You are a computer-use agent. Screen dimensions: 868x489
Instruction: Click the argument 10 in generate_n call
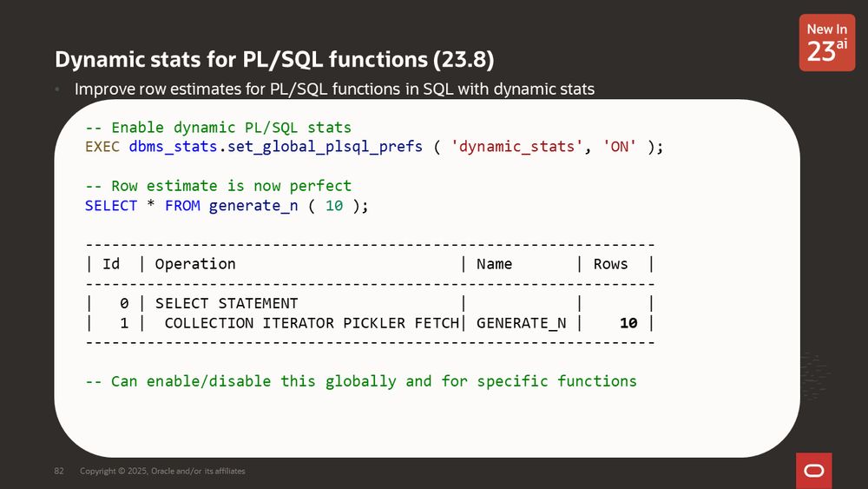click(x=334, y=206)
